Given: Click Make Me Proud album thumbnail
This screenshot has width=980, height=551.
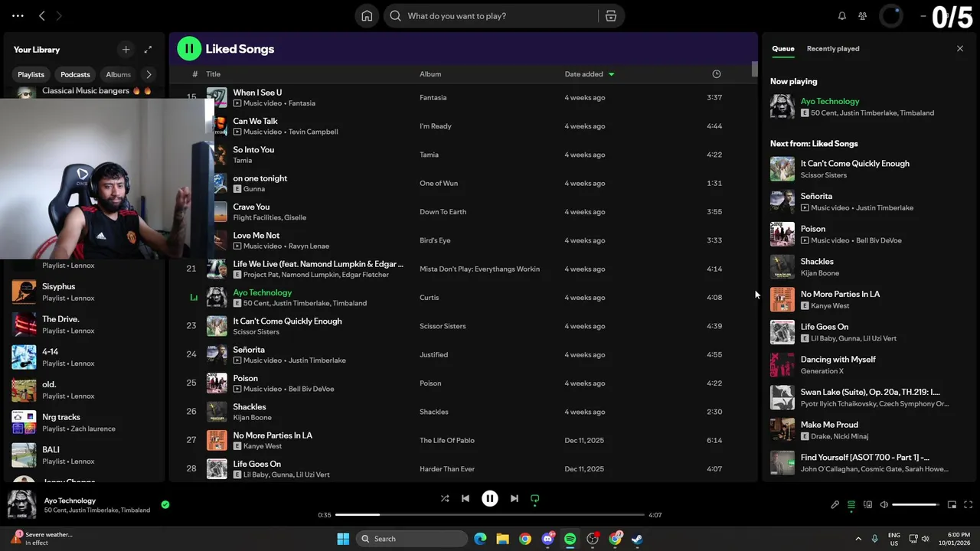Looking at the screenshot, I should click(782, 430).
